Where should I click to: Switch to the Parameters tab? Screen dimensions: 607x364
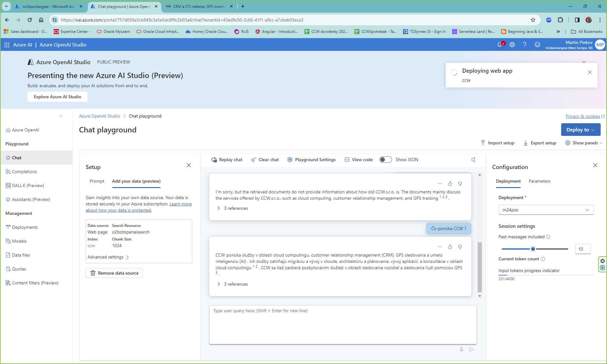coord(539,181)
